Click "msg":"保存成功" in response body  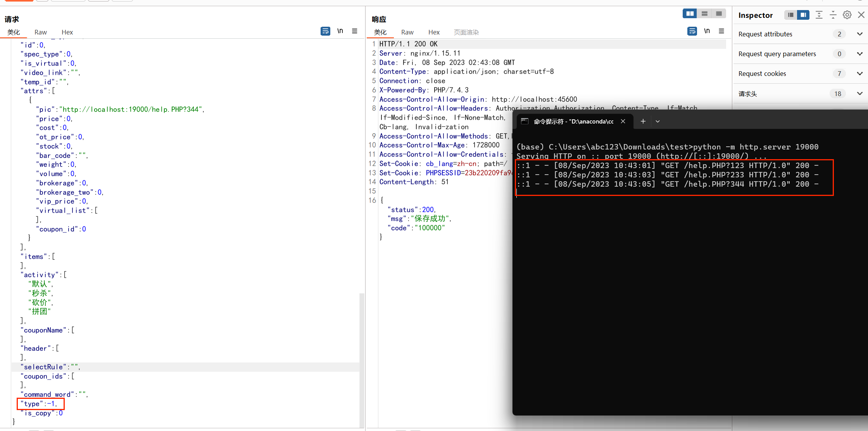[x=419, y=219]
